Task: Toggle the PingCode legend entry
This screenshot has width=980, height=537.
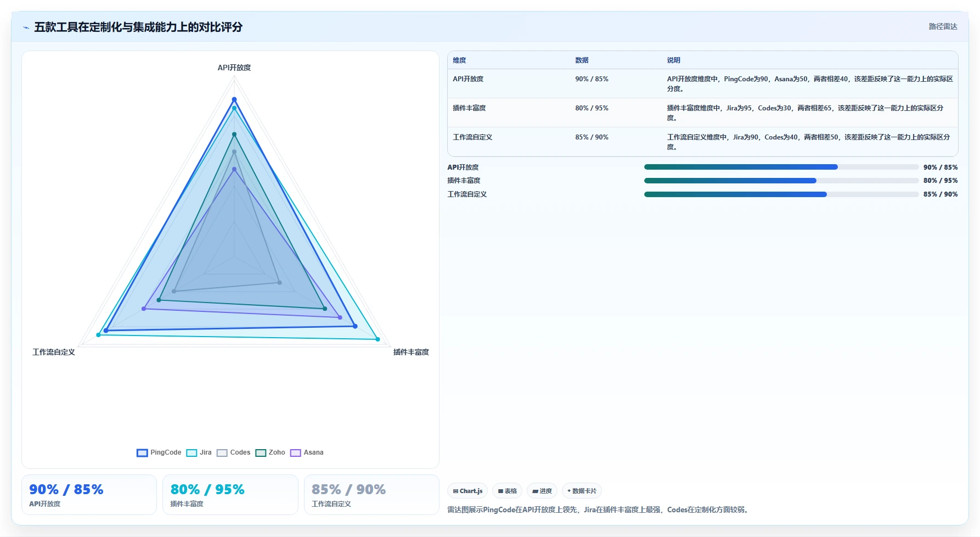Action: [159, 452]
